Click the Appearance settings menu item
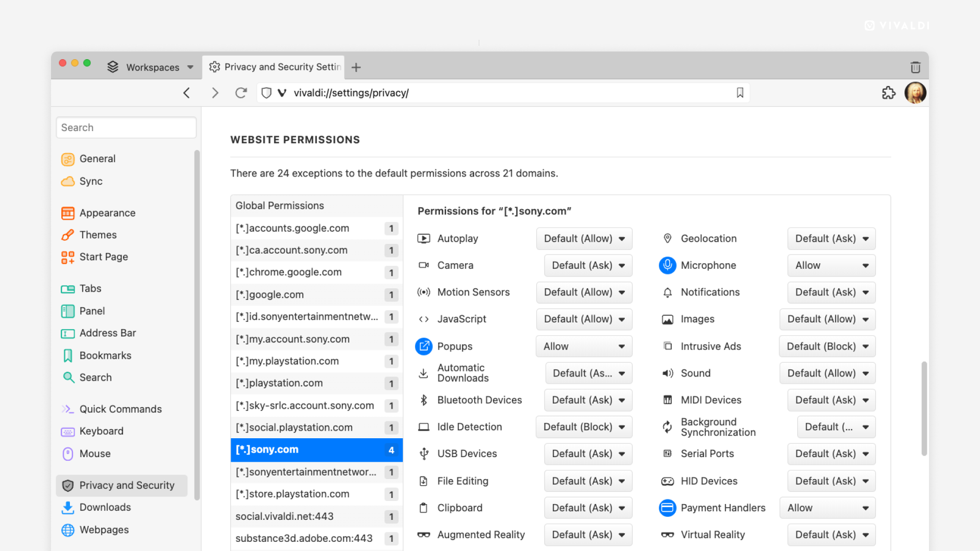Image resolution: width=980 pixels, height=551 pixels. click(x=107, y=213)
